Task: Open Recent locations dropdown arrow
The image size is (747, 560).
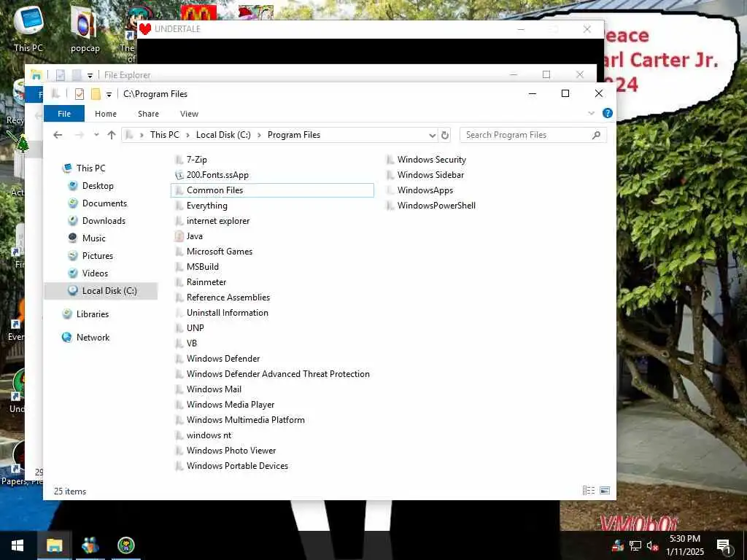Action: pos(96,135)
